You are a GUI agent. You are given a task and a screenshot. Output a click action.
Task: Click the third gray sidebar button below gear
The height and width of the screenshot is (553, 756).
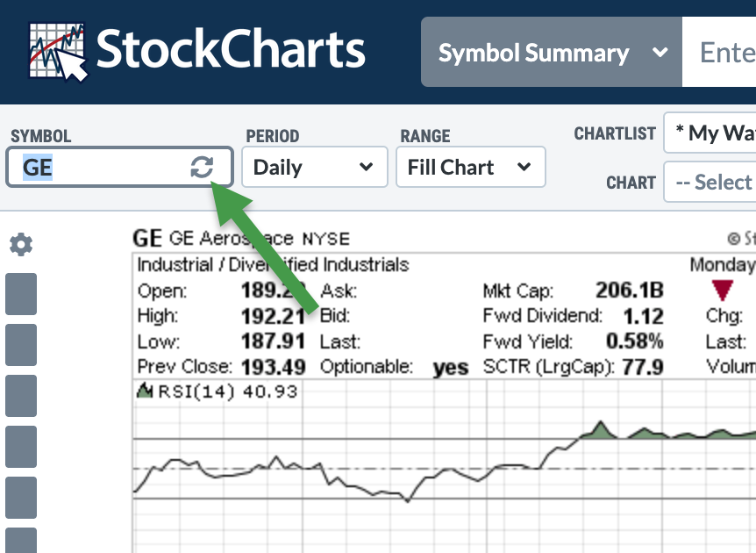(21, 396)
